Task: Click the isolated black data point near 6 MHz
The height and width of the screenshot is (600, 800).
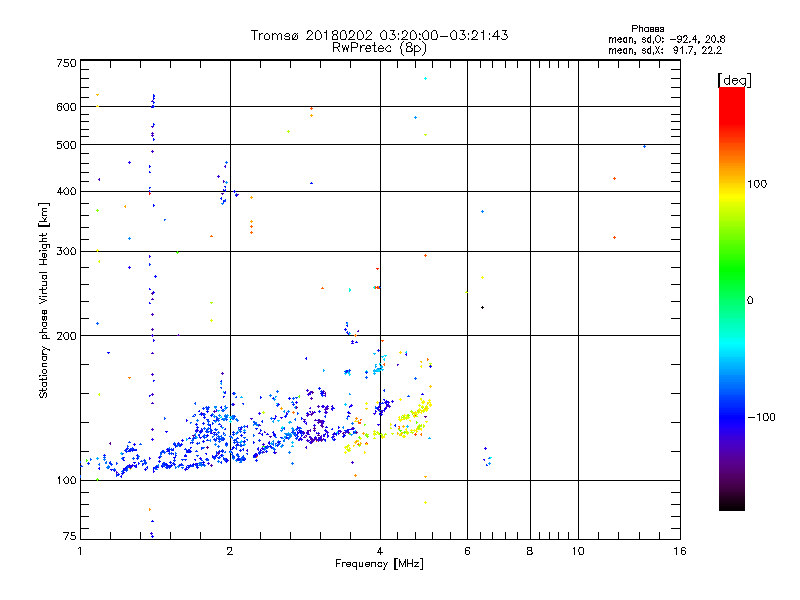Action: pyautogui.click(x=483, y=308)
